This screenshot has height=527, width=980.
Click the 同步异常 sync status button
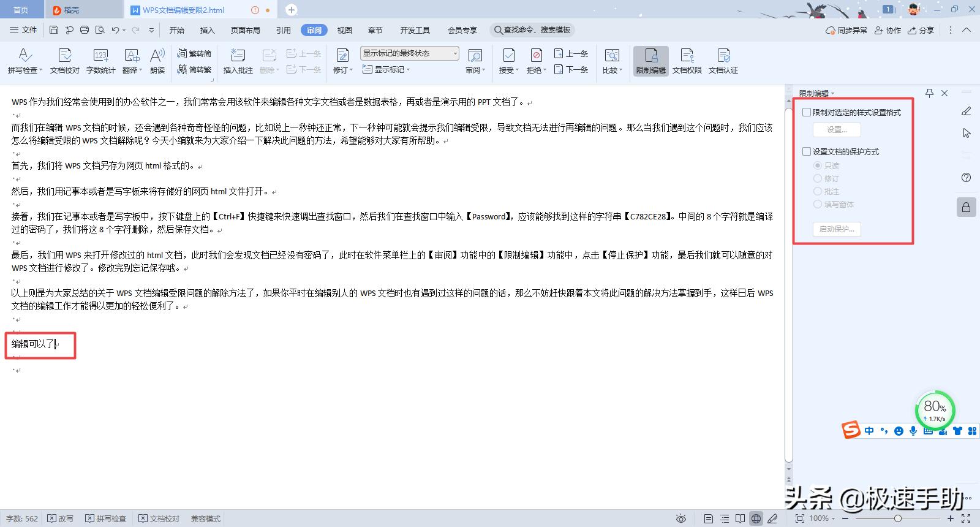(x=846, y=30)
